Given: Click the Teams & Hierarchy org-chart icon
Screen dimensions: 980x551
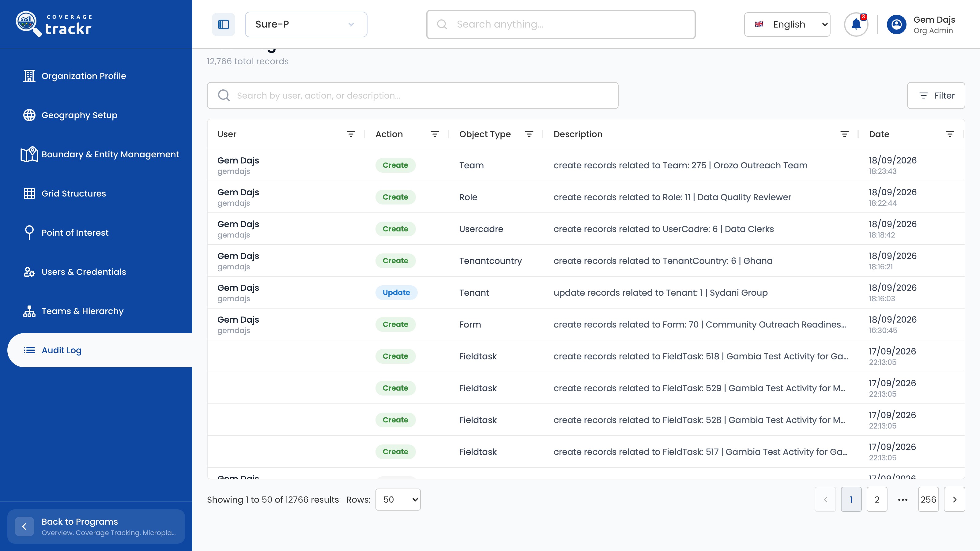Looking at the screenshot, I should (x=29, y=311).
